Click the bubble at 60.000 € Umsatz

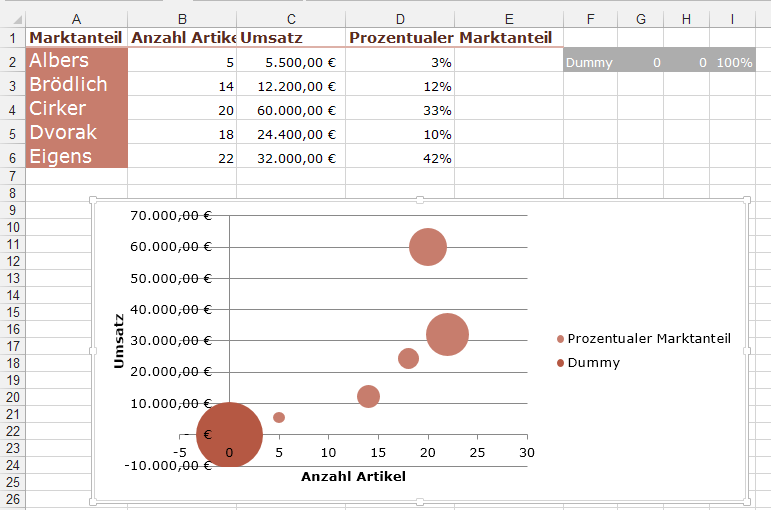click(428, 247)
